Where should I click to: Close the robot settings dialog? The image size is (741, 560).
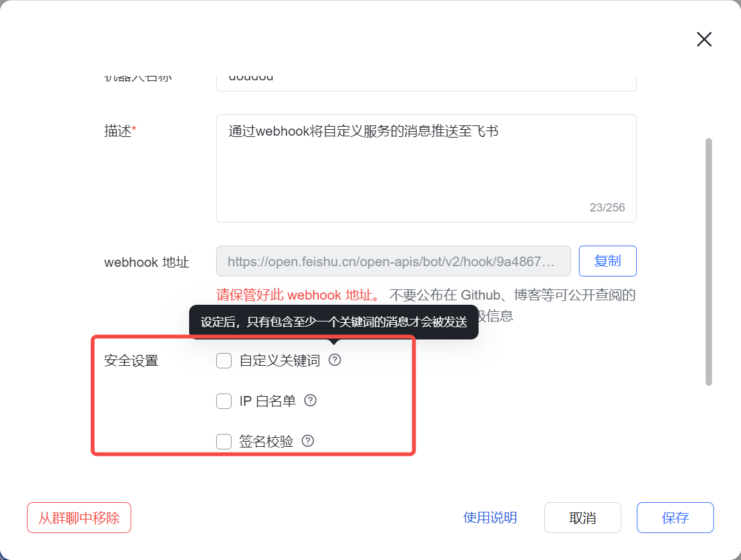click(x=704, y=39)
